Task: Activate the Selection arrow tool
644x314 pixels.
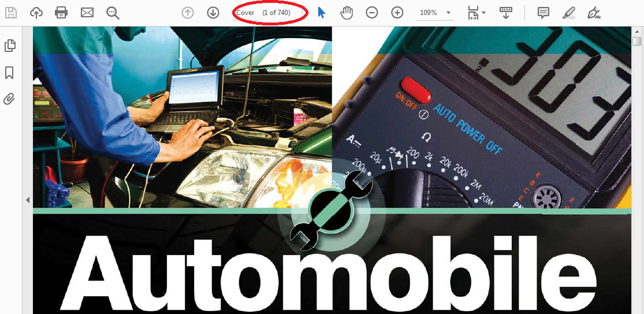Action: click(322, 13)
